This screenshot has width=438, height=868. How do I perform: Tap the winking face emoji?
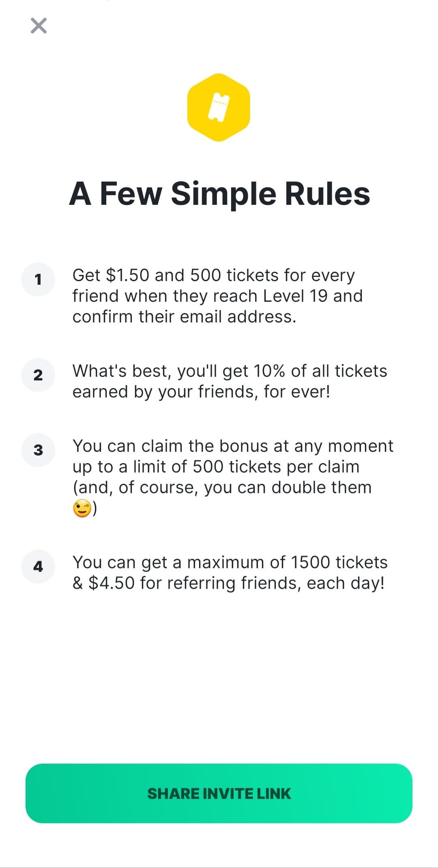[82, 509]
